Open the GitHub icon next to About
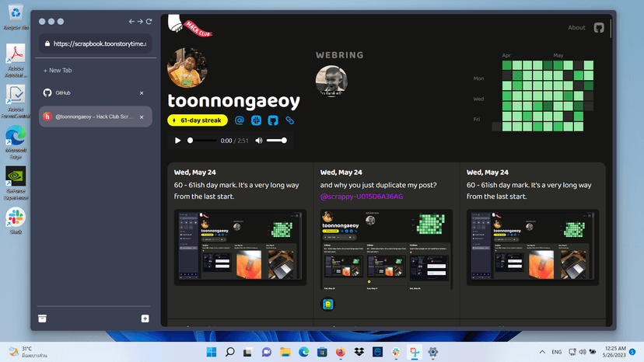This screenshot has height=362, width=644. pyautogui.click(x=599, y=27)
